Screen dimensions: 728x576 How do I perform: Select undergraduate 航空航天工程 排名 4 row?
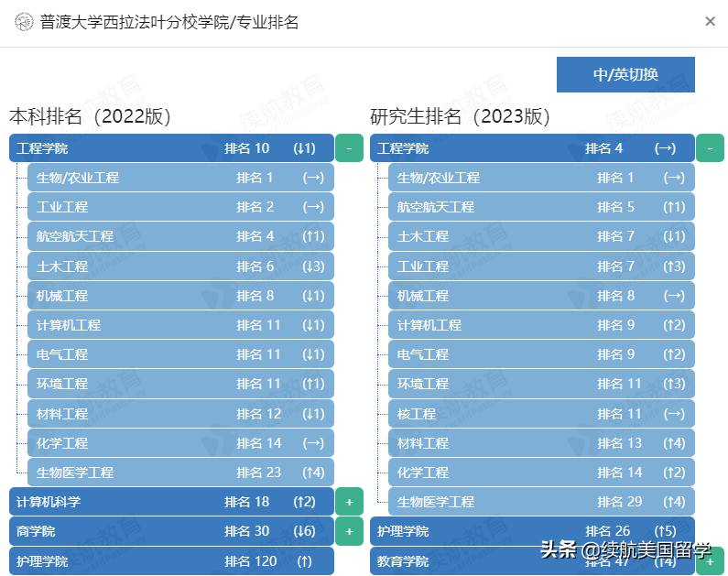180,236
